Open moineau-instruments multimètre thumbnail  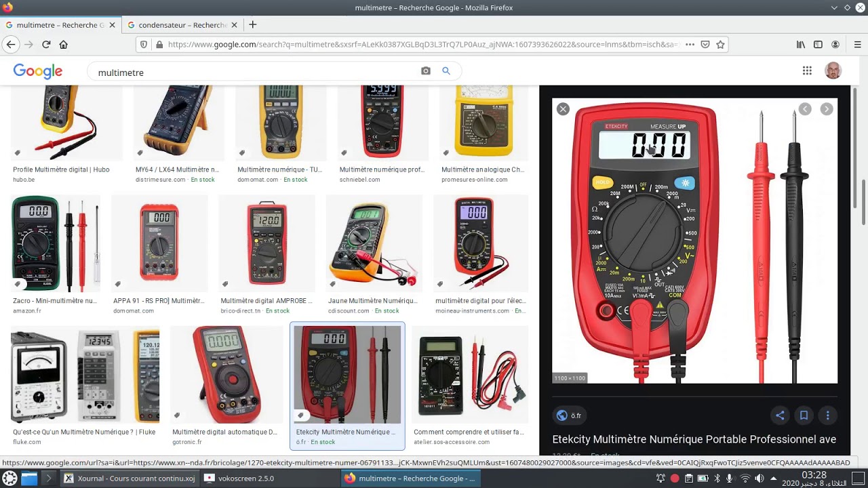click(481, 243)
